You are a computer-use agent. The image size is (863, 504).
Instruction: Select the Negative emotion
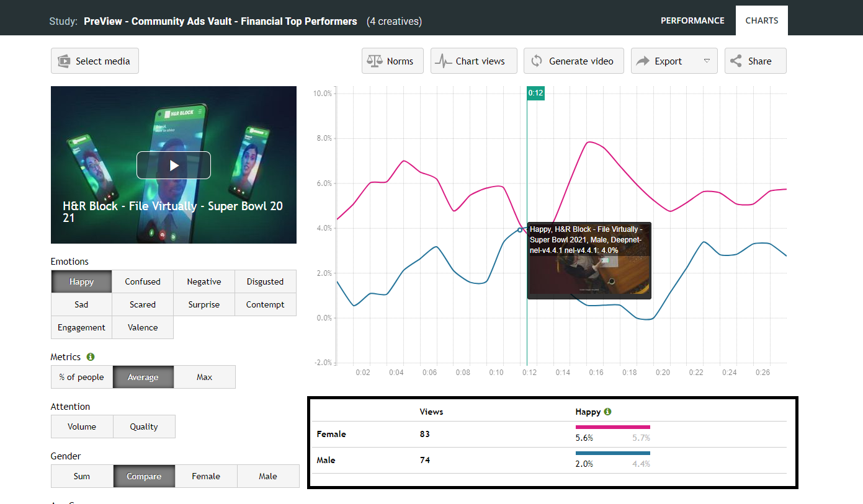204,281
